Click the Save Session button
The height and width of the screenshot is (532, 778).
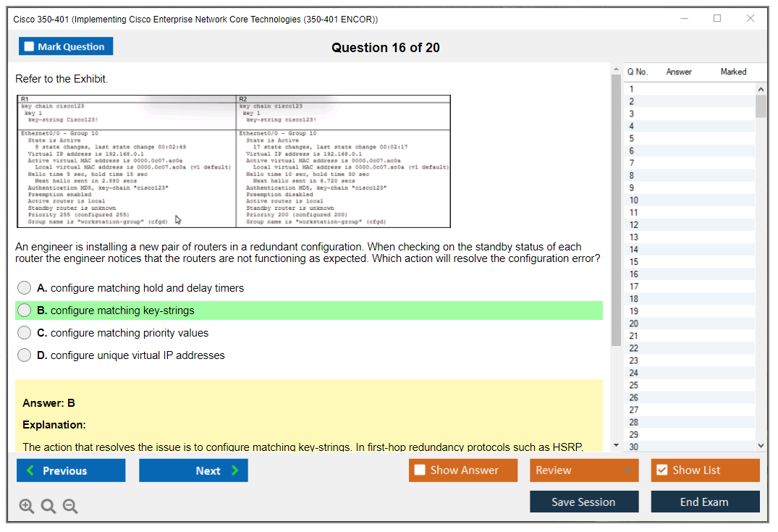pos(584,502)
